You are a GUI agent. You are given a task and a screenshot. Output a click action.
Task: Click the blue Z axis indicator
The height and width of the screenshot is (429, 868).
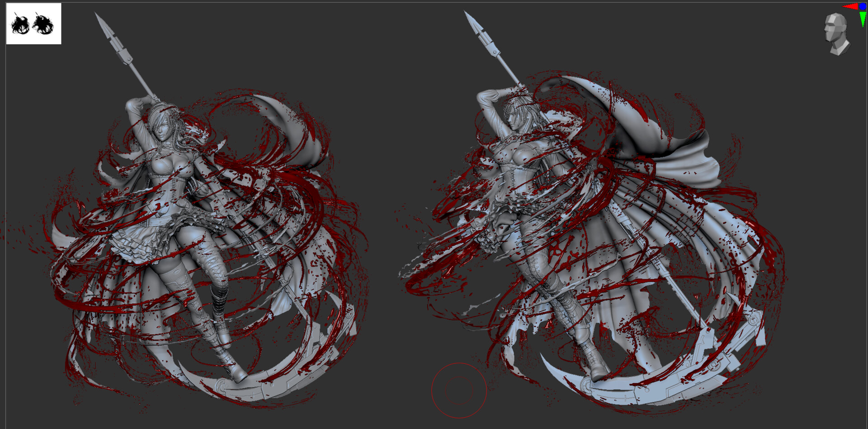(863, 6)
